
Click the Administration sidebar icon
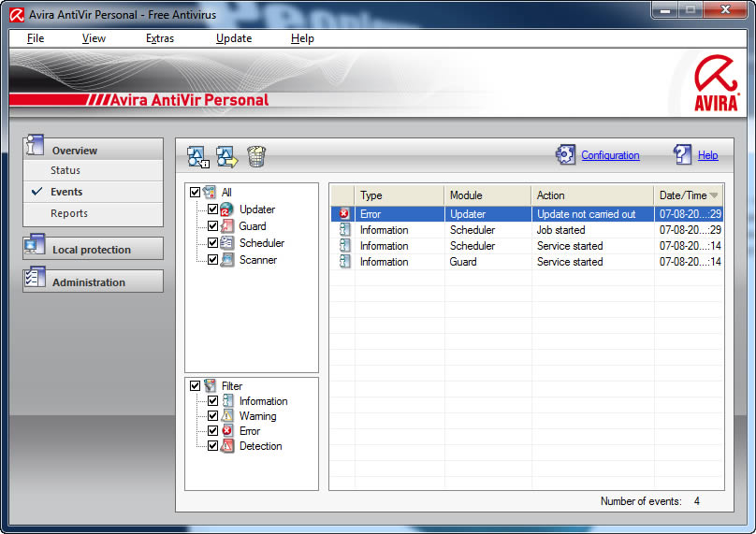[x=36, y=281]
